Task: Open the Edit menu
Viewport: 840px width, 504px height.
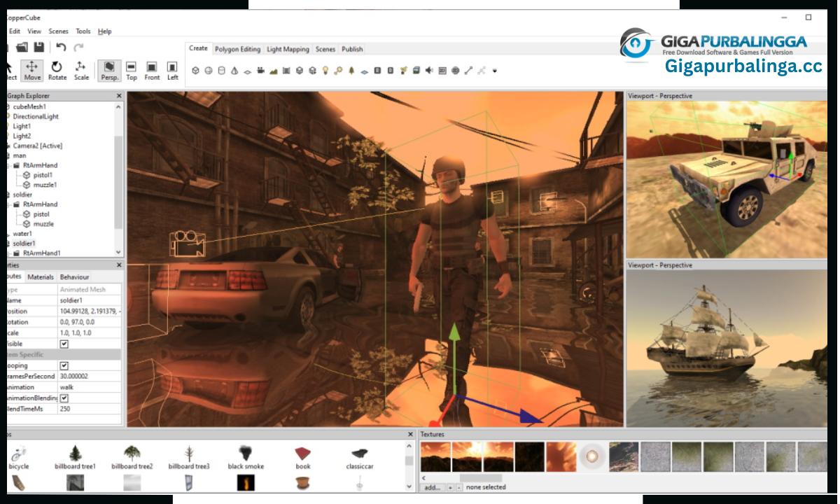Action: (x=14, y=31)
